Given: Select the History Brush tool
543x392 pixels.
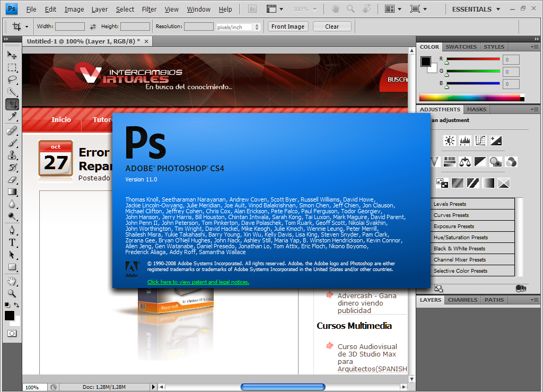Looking at the screenshot, I should [12, 167].
